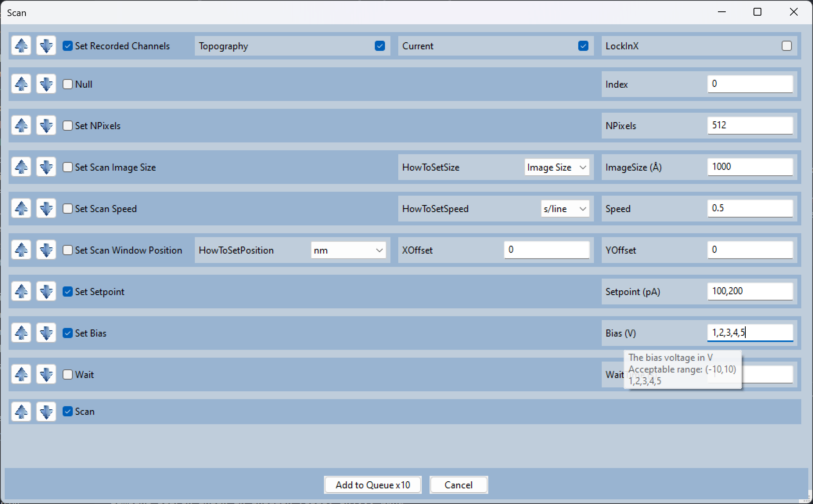
Task: Open the HowToSetSize Image Size dropdown
Action: tap(556, 167)
